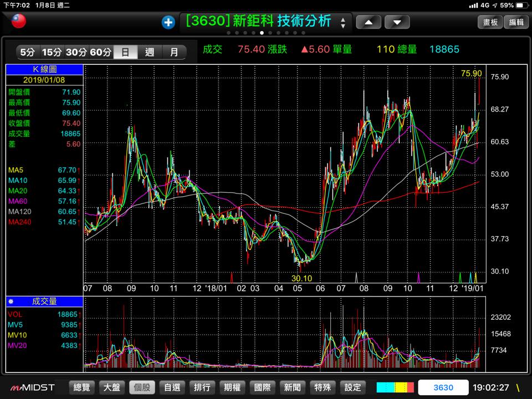Image resolution: width=532 pixels, height=399 pixels.
Task: Select the 週 weekly interval
Action: (150, 52)
